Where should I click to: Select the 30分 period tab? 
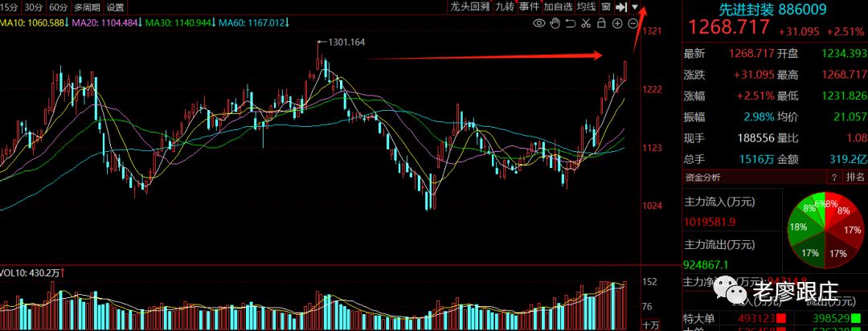(35, 7)
